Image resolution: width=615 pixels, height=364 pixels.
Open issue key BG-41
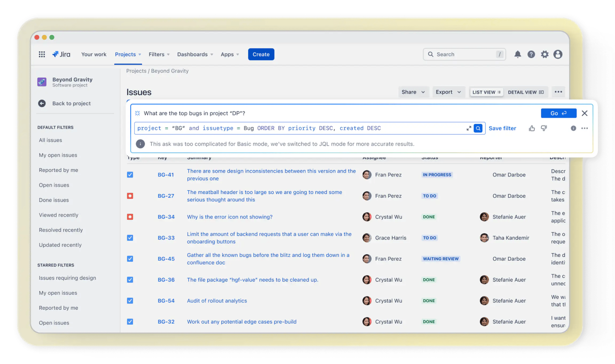tap(166, 175)
